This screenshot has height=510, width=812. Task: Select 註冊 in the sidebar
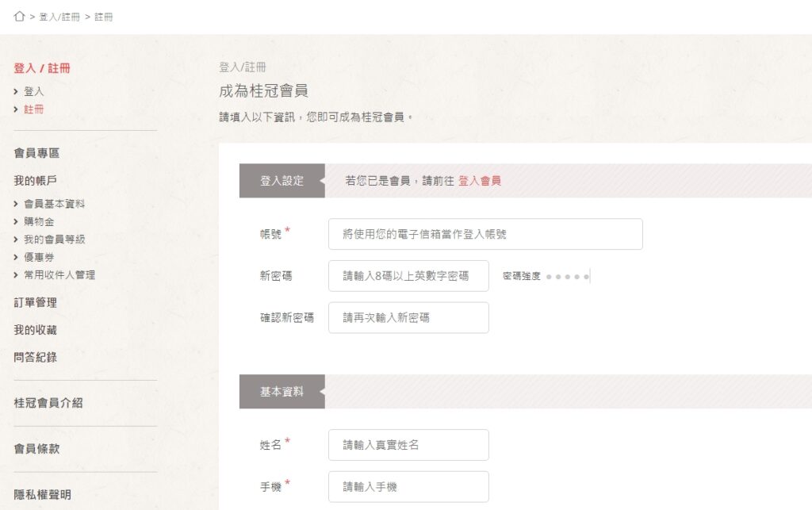pos(34,109)
